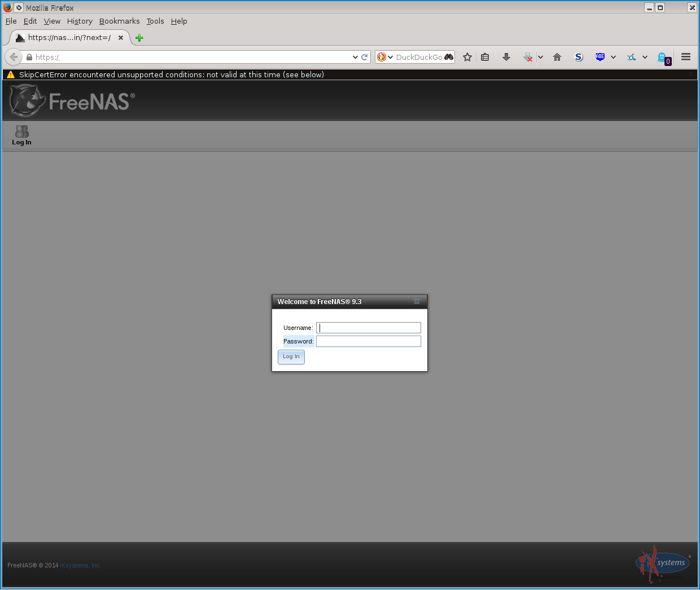
Task: Maximize the Firefox window
Action: click(660, 7)
